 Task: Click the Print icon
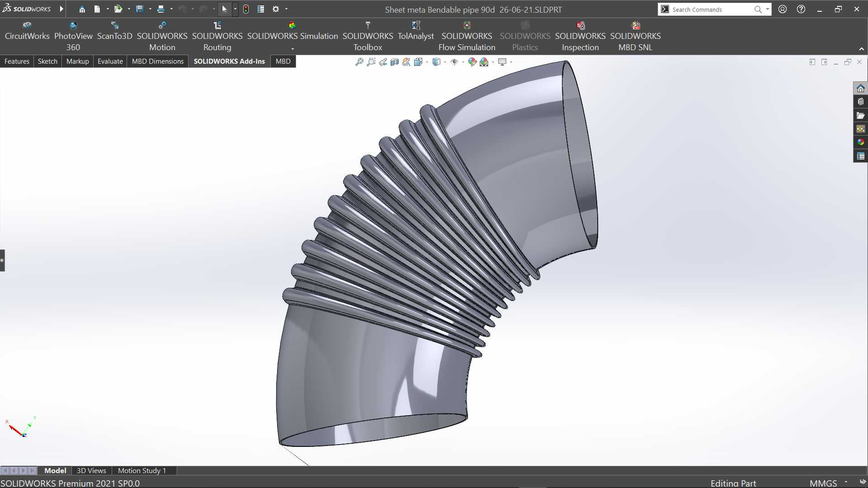point(160,9)
